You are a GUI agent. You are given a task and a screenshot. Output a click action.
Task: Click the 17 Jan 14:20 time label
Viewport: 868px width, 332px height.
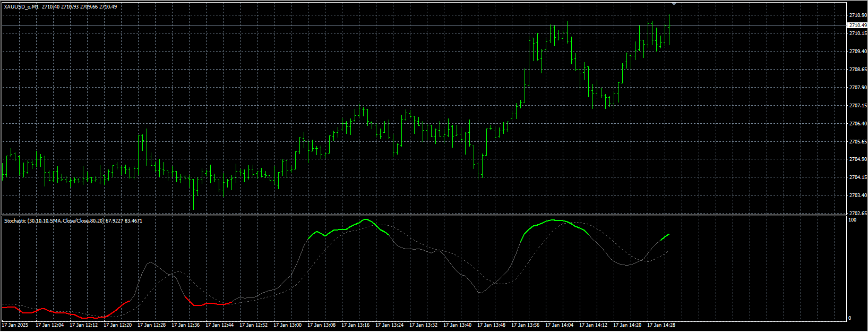(627, 325)
